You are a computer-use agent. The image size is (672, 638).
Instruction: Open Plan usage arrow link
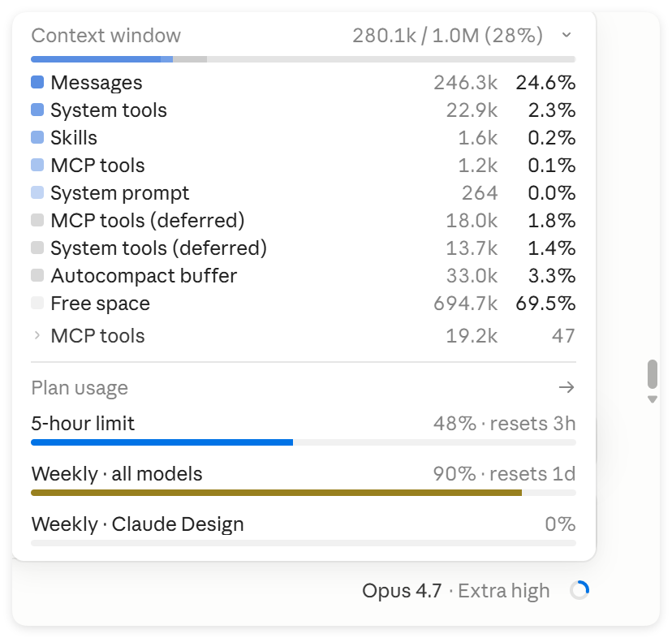coord(566,388)
